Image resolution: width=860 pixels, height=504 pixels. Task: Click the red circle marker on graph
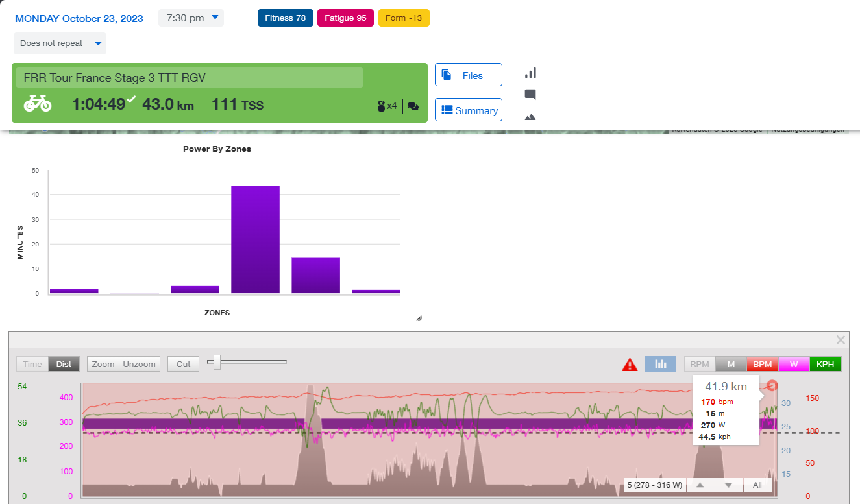point(772,386)
